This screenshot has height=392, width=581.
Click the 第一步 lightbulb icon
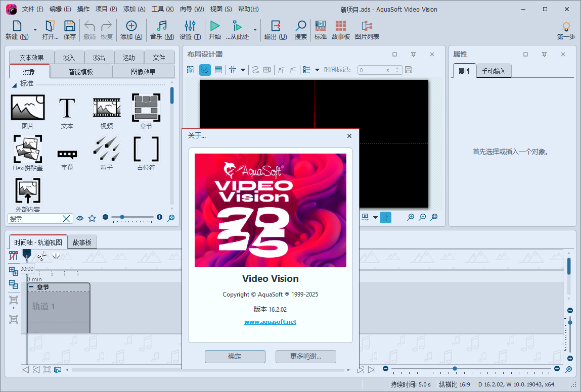[x=566, y=30]
